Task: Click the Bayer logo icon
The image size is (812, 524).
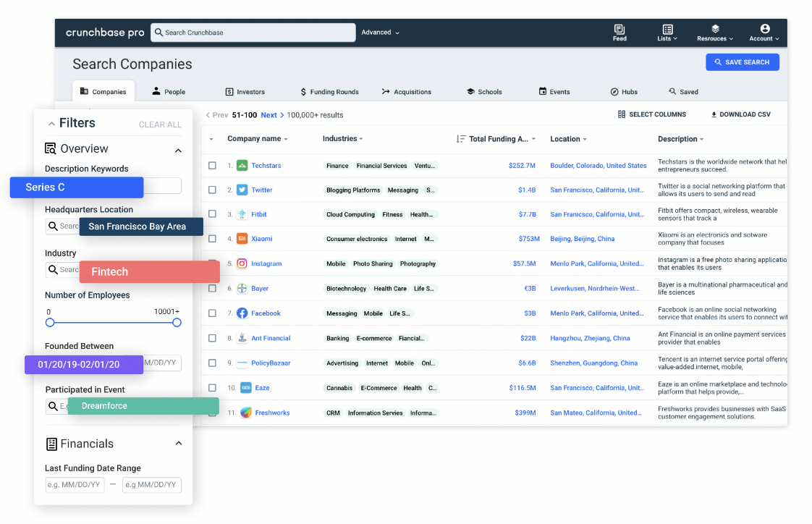Action: click(x=242, y=288)
